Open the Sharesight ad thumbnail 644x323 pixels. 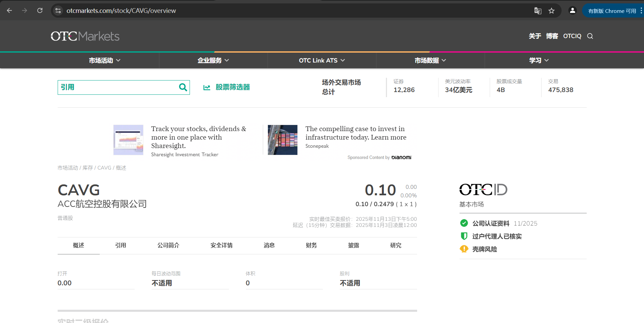(128, 140)
